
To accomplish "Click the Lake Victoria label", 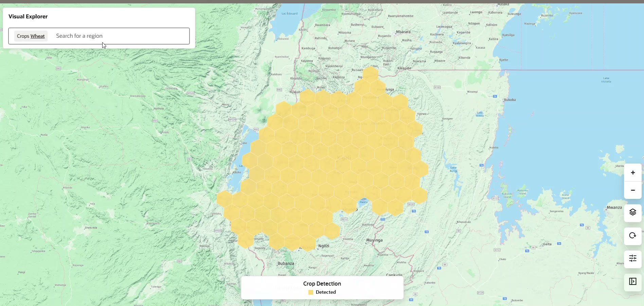I will point(606,80).
